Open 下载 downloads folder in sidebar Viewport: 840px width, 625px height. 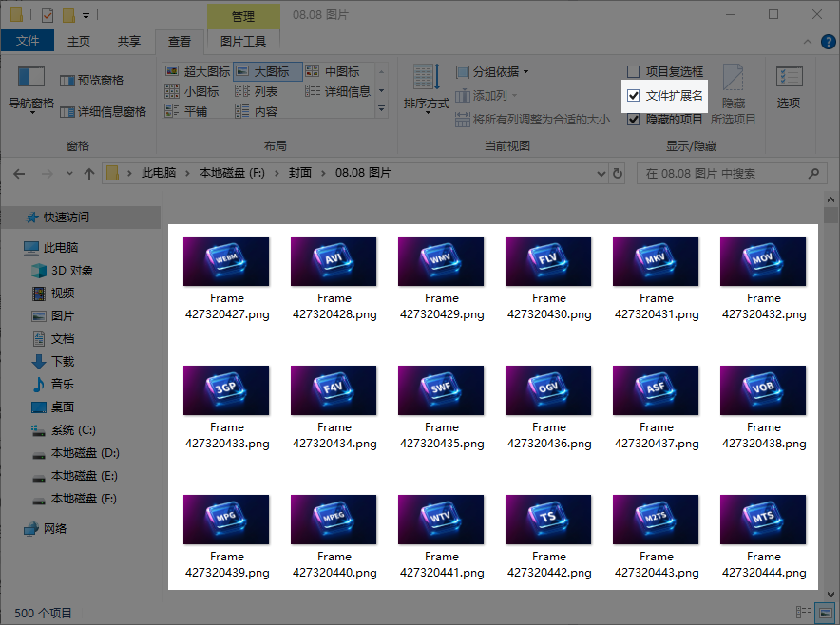53,362
